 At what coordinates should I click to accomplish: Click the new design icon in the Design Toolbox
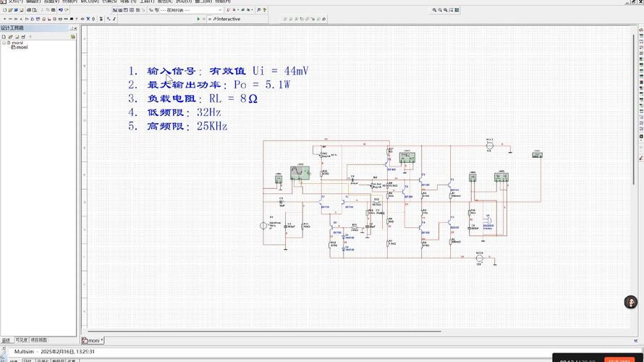4,35
